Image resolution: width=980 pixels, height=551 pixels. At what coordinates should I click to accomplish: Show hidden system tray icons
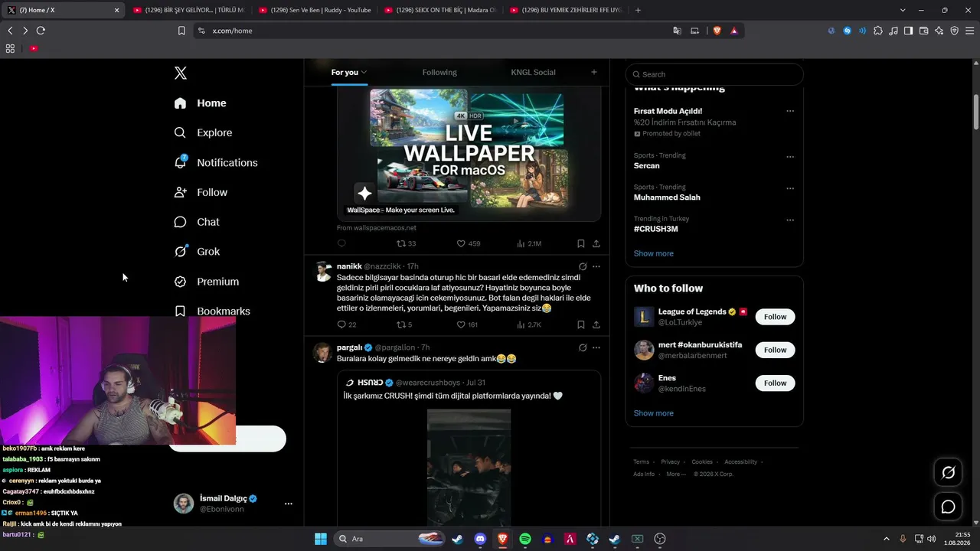point(887,539)
